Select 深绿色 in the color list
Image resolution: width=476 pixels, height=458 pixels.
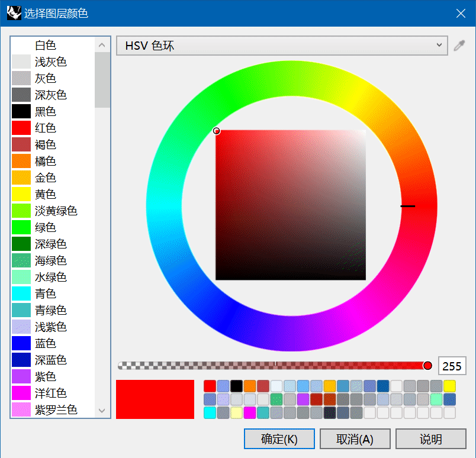coord(53,244)
